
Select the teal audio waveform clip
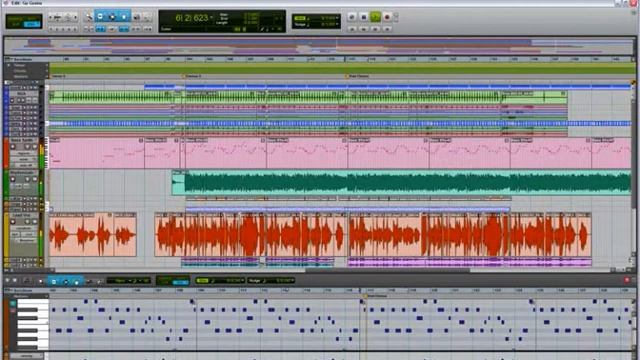point(402,182)
